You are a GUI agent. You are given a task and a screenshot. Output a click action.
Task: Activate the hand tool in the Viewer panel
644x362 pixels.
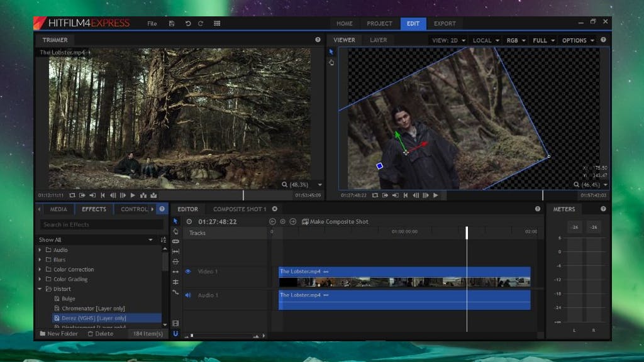coord(331,62)
